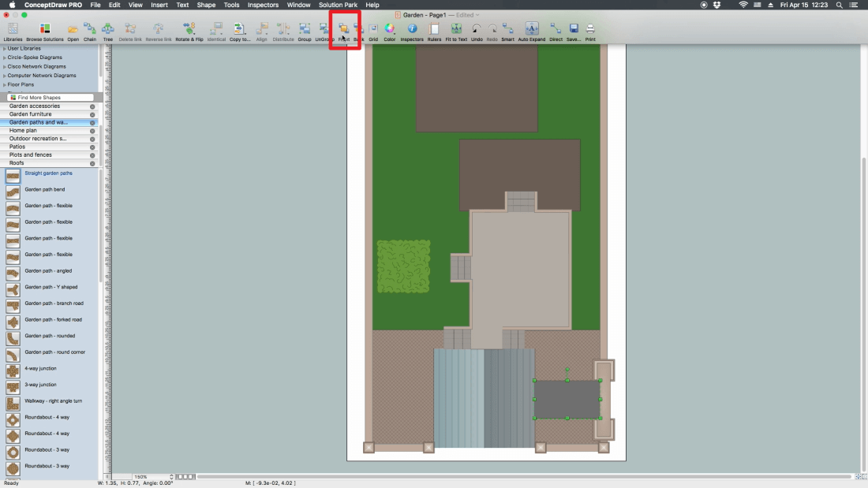Screen dimensions: 868x488
Task: Click the Find More Shapes button
Action: tap(50, 98)
